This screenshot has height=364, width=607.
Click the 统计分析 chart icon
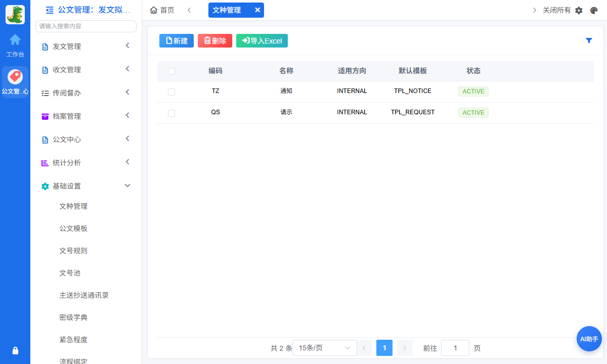45,163
